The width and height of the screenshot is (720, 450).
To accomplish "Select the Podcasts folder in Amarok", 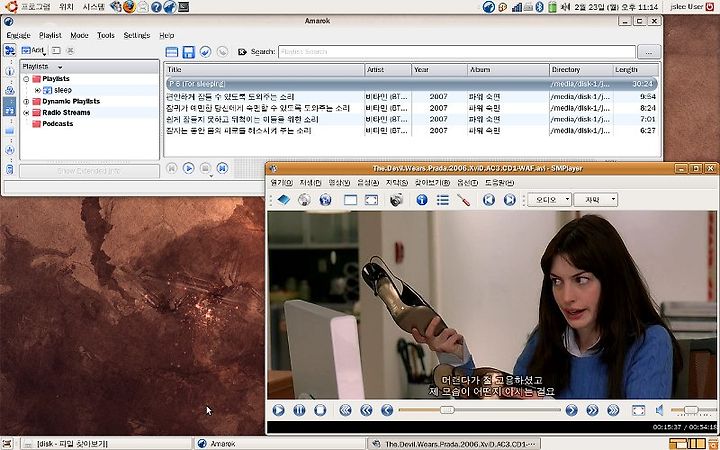I will (52, 124).
